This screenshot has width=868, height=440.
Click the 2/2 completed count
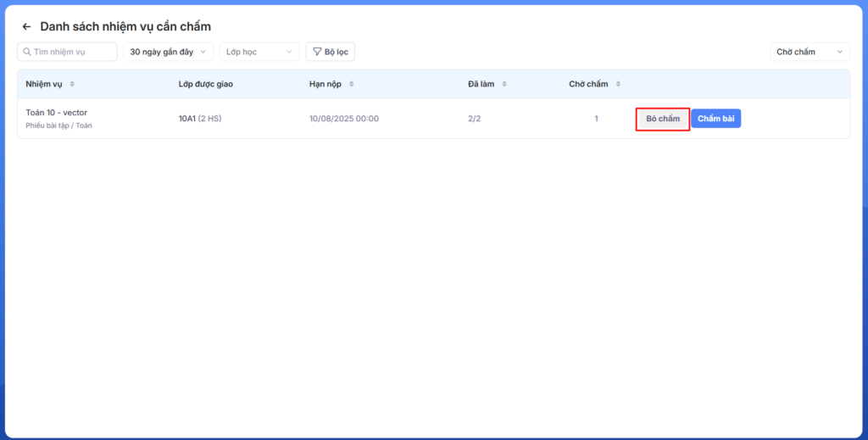474,119
